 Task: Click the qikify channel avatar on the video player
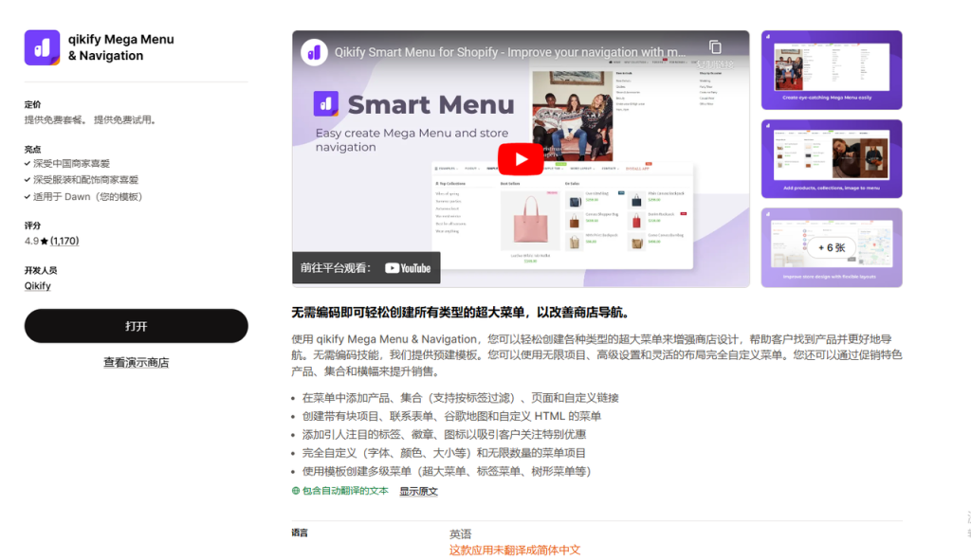(314, 52)
